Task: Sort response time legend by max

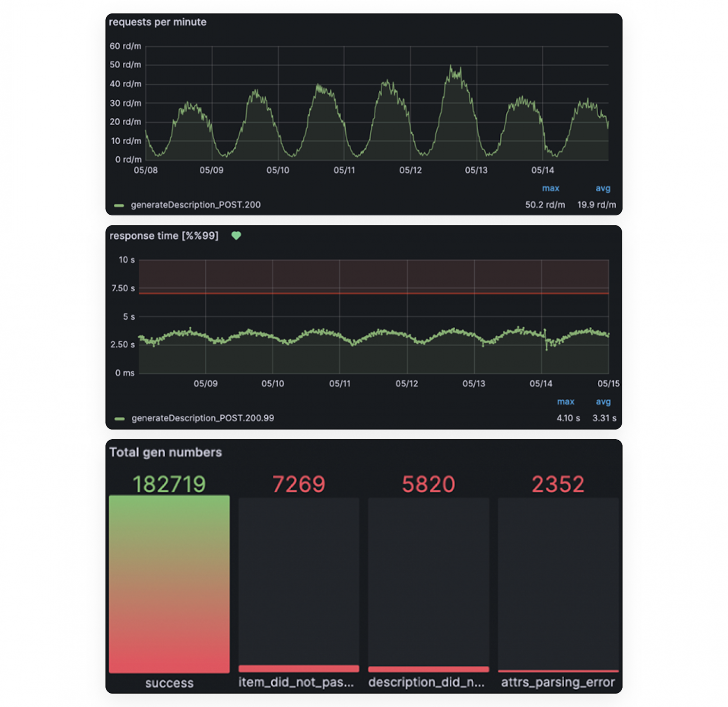Action: pos(566,402)
